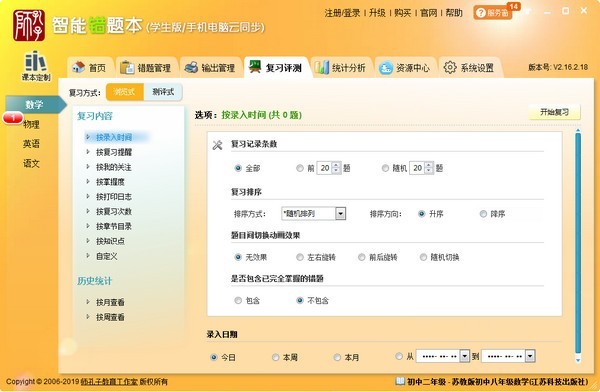Select 按打印日志 tree item
Screen dimensions: 600x392
tap(114, 196)
